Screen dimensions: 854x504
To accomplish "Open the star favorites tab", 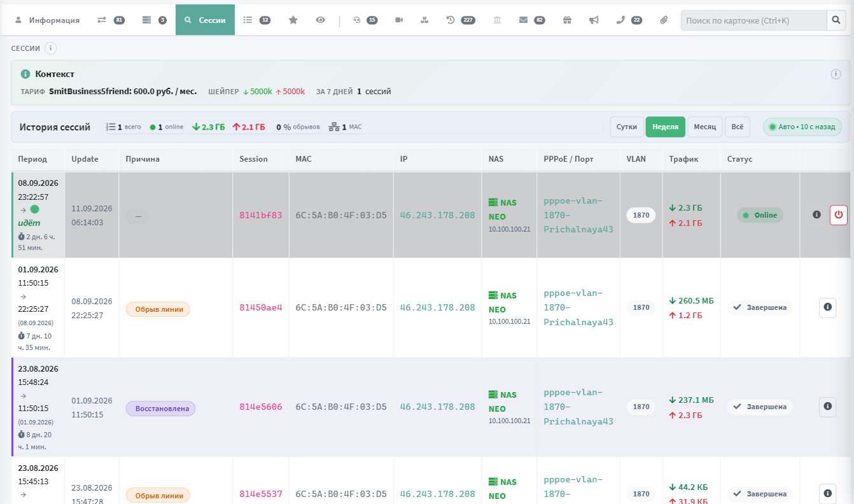I will pos(293,20).
